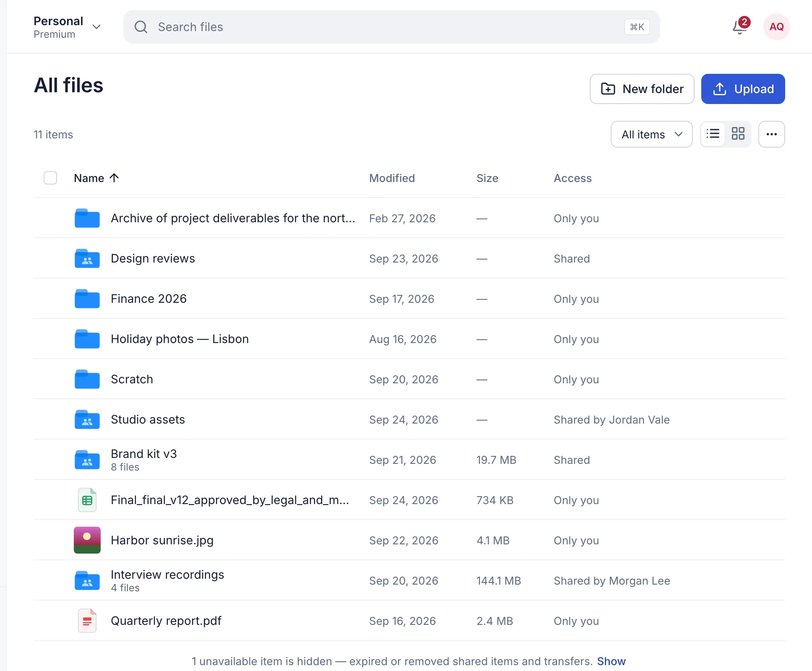This screenshot has height=671, width=812.
Task: Click the Harbor sunrise image thumbnail
Action: click(x=87, y=540)
